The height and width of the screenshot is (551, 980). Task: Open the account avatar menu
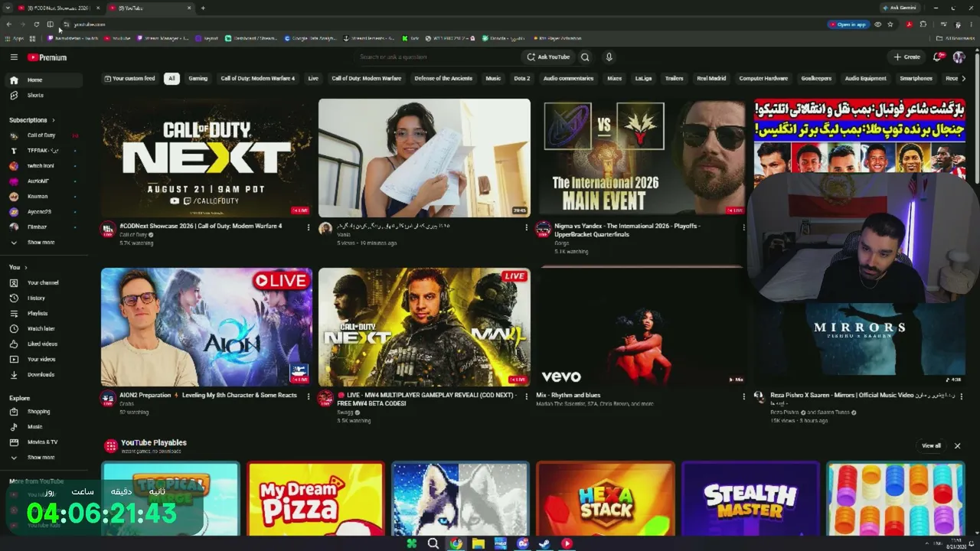(x=959, y=57)
